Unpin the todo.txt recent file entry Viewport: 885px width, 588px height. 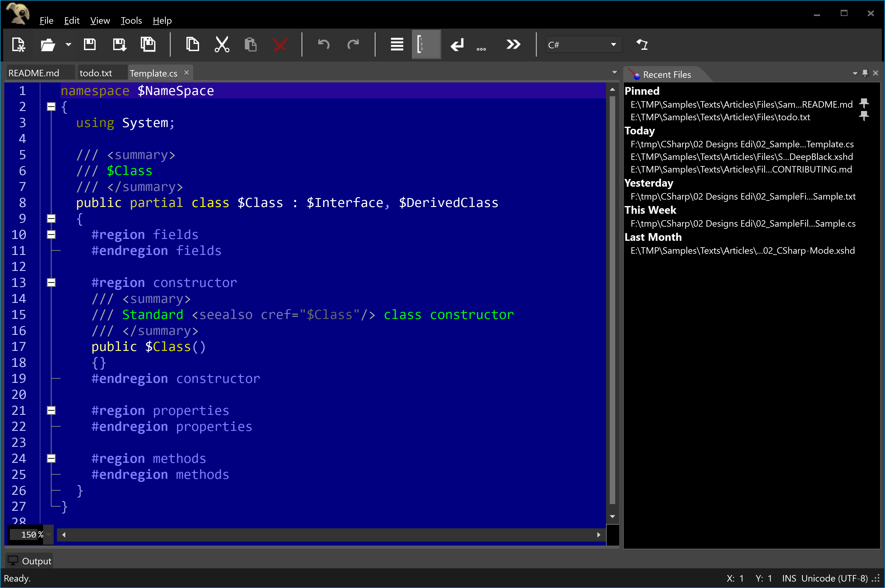point(864,116)
